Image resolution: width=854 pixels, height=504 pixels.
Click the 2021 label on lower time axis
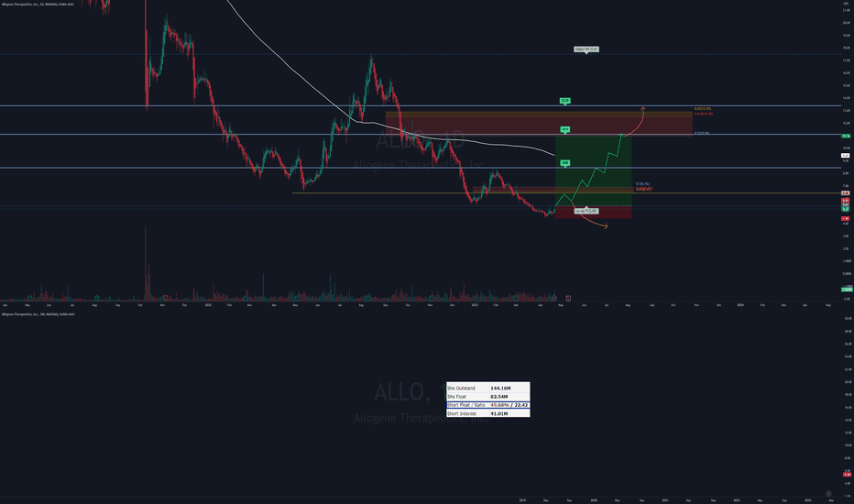tap(665, 500)
